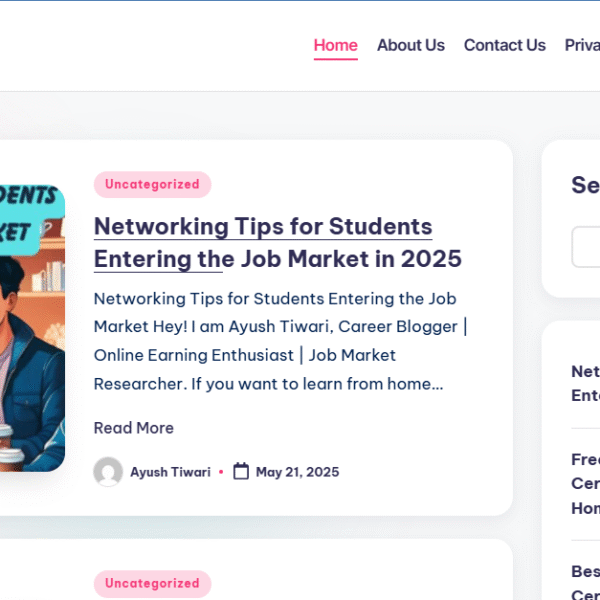600x600 pixels.
Task: Go to the About Us page
Action: pyautogui.click(x=411, y=45)
